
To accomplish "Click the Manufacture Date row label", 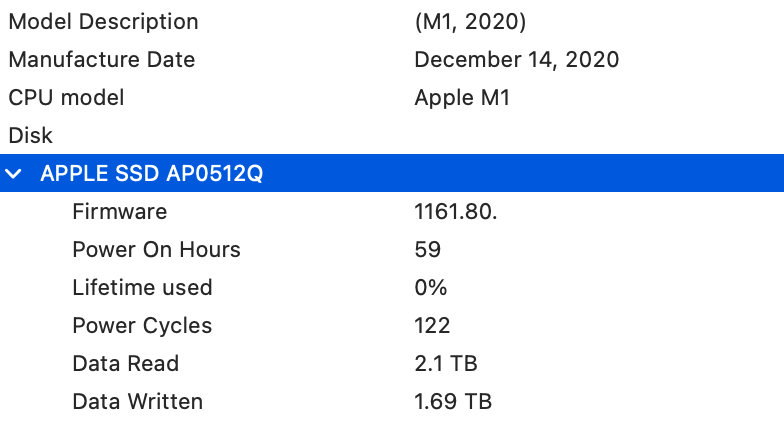I will coord(101,60).
